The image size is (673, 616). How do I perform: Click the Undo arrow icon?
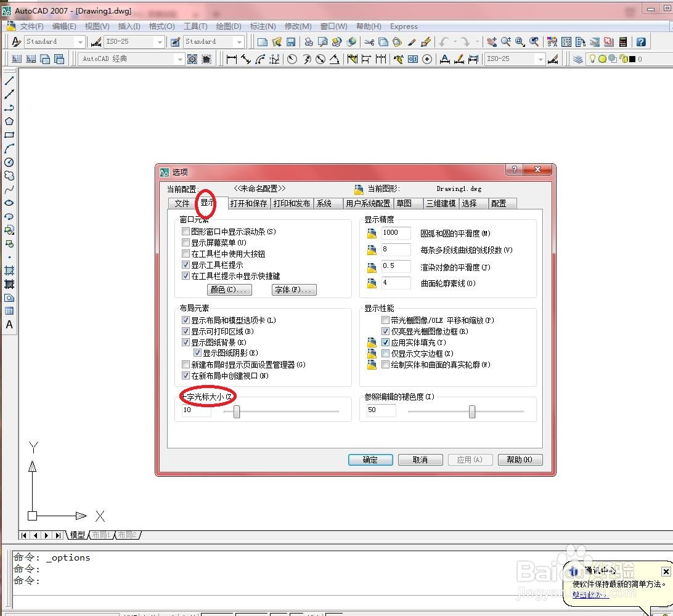click(x=444, y=42)
